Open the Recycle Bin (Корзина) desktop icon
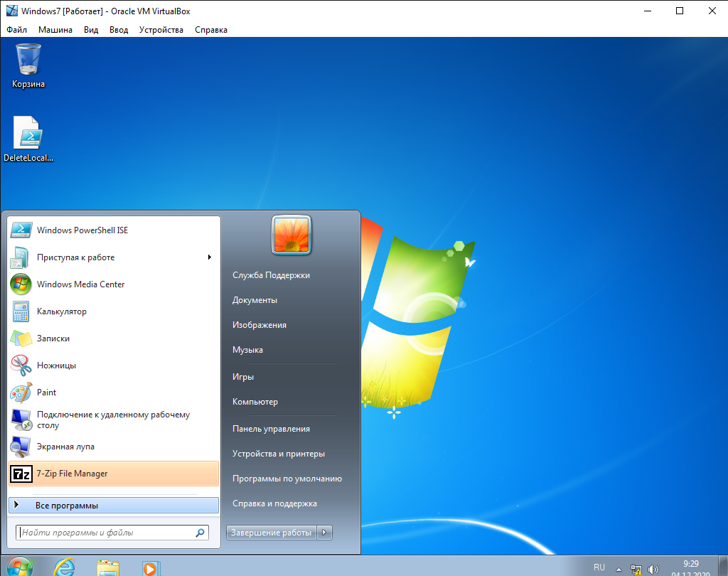Image resolution: width=728 pixels, height=576 pixels. (x=28, y=65)
